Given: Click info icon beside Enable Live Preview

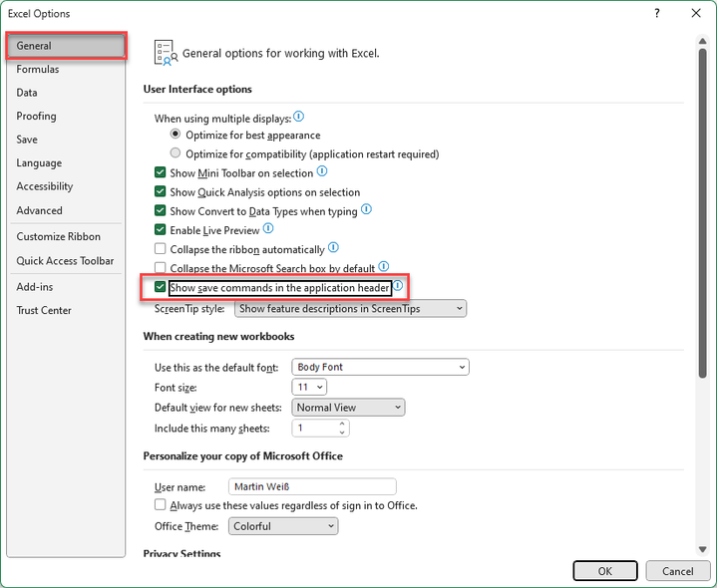Looking at the screenshot, I should pyautogui.click(x=268, y=228).
